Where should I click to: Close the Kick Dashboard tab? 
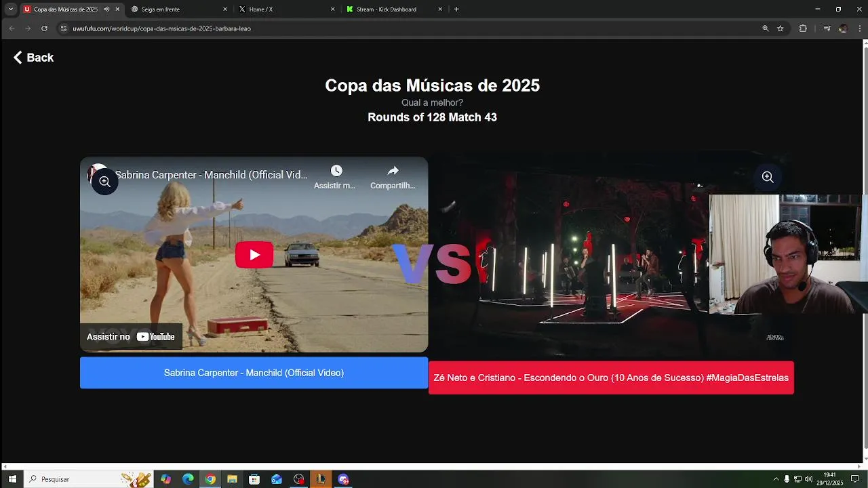440,9
